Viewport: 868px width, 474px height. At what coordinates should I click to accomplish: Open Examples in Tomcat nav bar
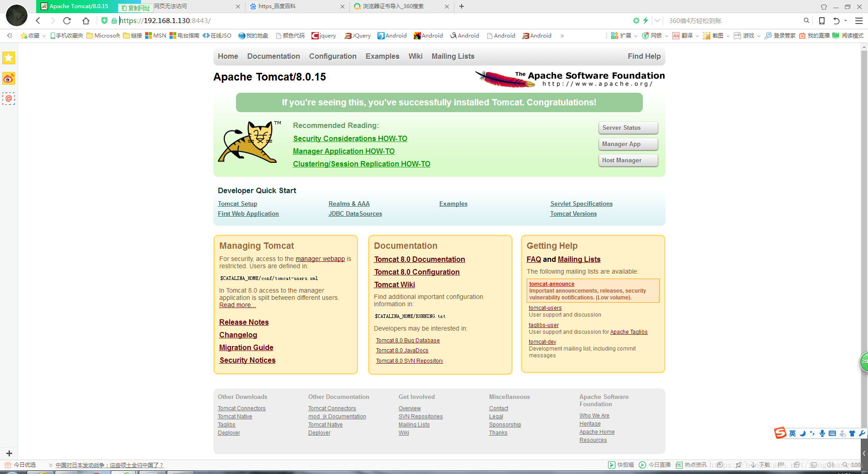pos(382,56)
